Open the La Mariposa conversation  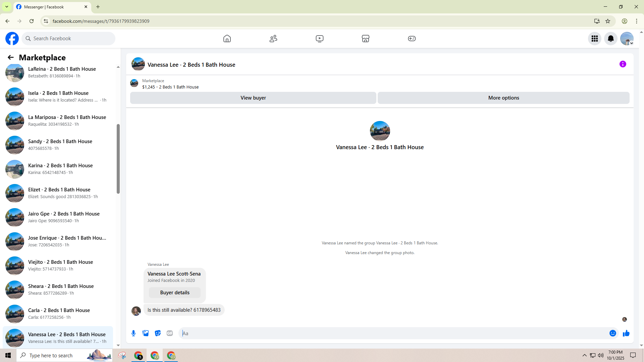pyautogui.click(x=58, y=121)
